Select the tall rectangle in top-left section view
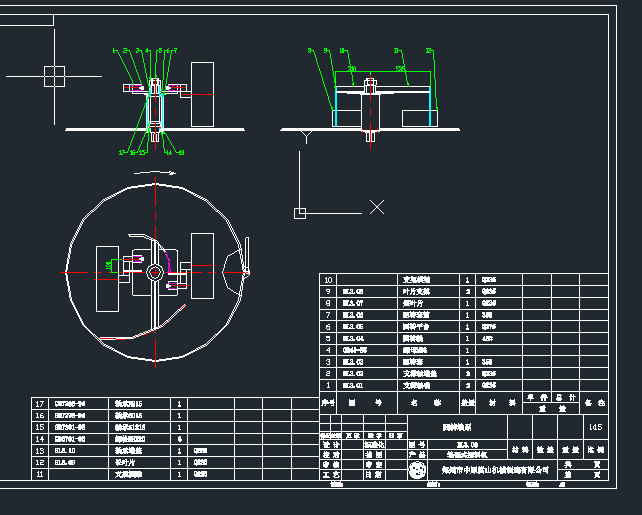 203,94
